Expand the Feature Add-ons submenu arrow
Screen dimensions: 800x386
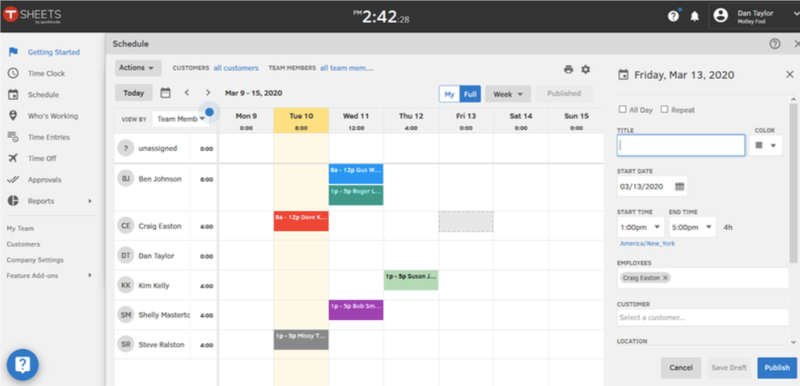coord(90,275)
